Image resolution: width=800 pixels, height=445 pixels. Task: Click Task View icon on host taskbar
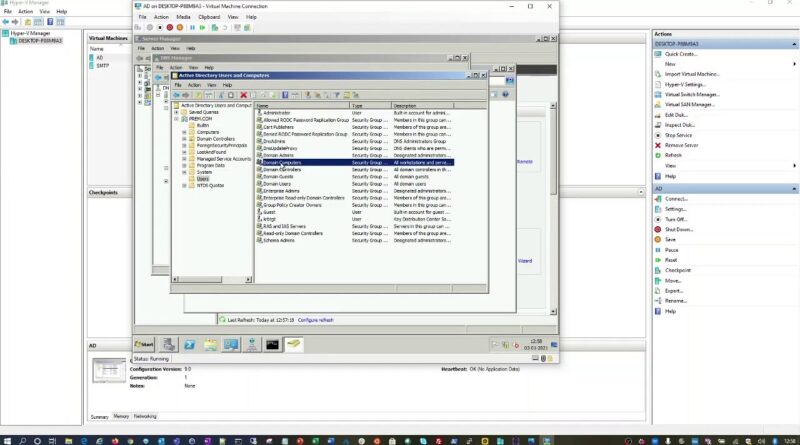point(52,441)
